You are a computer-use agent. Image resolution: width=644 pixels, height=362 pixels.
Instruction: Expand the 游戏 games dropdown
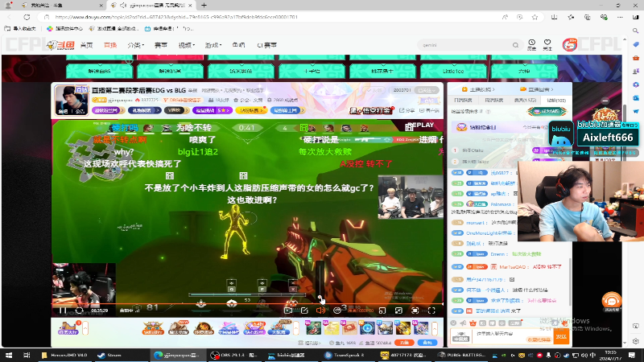pyautogui.click(x=213, y=45)
